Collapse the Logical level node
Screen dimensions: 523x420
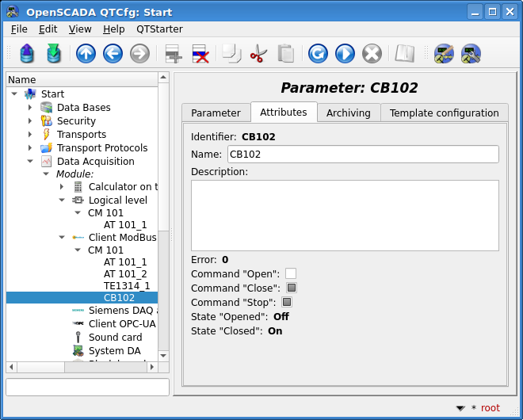click(x=62, y=200)
